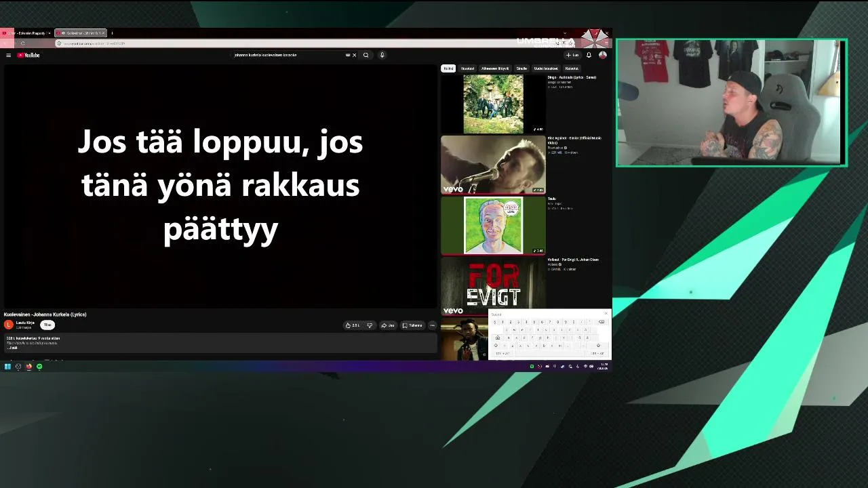Screen dimensions: 868x488
Task: Open the Windows Start menu
Action: [7, 367]
